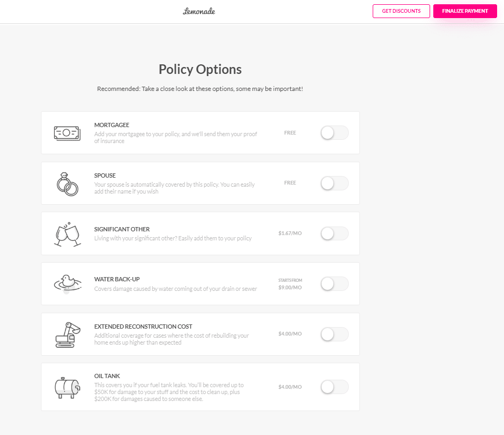Click the Mortgagee cash bill icon

67,133
